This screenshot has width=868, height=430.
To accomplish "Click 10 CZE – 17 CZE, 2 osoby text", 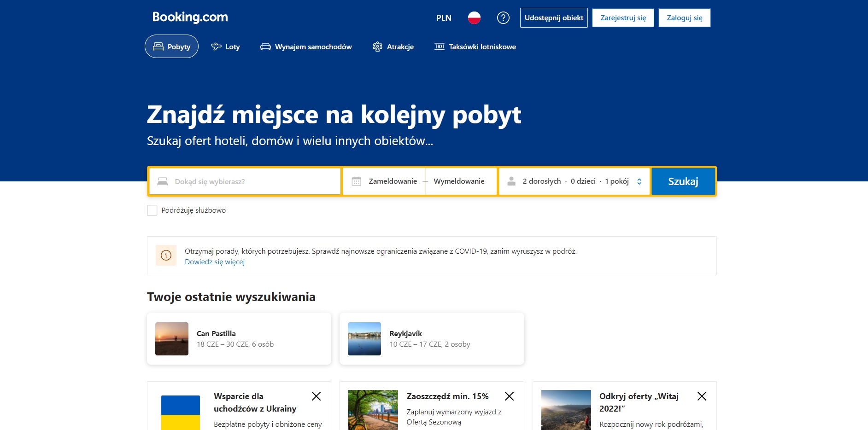I will [430, 344].
